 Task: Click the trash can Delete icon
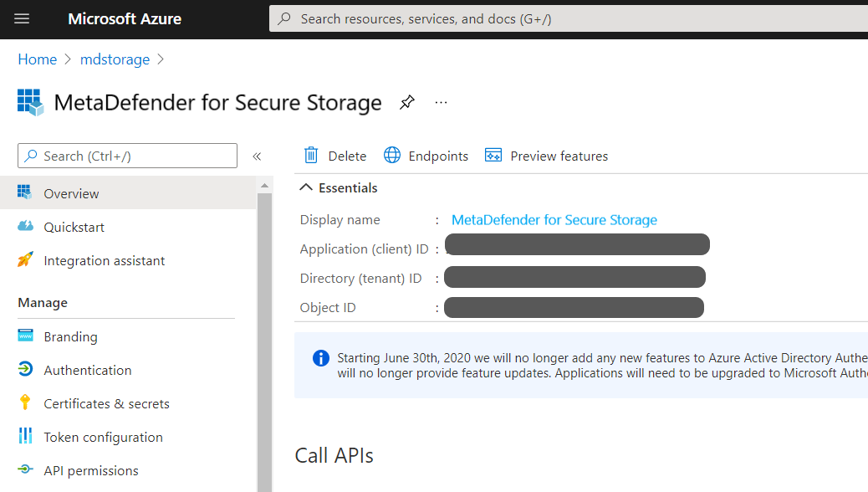point(311,155)
